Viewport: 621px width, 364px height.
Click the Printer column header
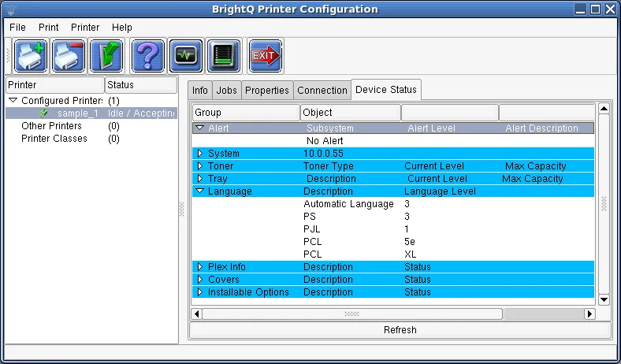tap(55, 85)
